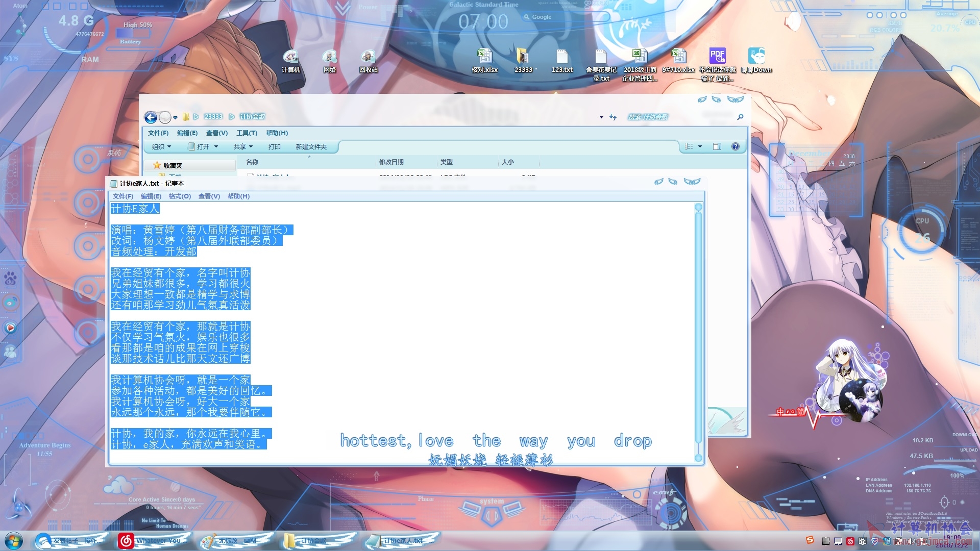Open Explorer help question mark
This screenshot has width=980, height=551.
(x=736, y=146)
